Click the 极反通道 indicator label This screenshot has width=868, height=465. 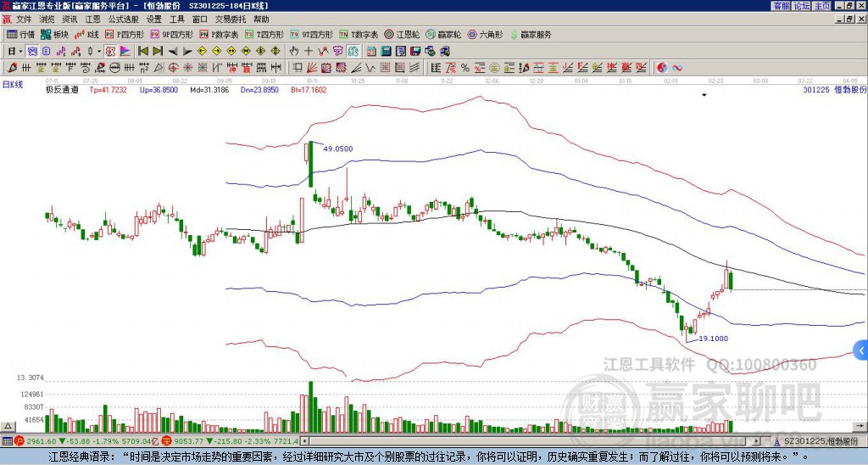pos(61,90)
